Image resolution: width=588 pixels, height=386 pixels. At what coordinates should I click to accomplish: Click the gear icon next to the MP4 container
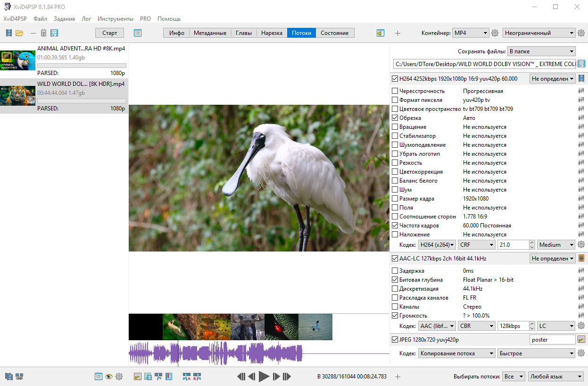[495, 33]
